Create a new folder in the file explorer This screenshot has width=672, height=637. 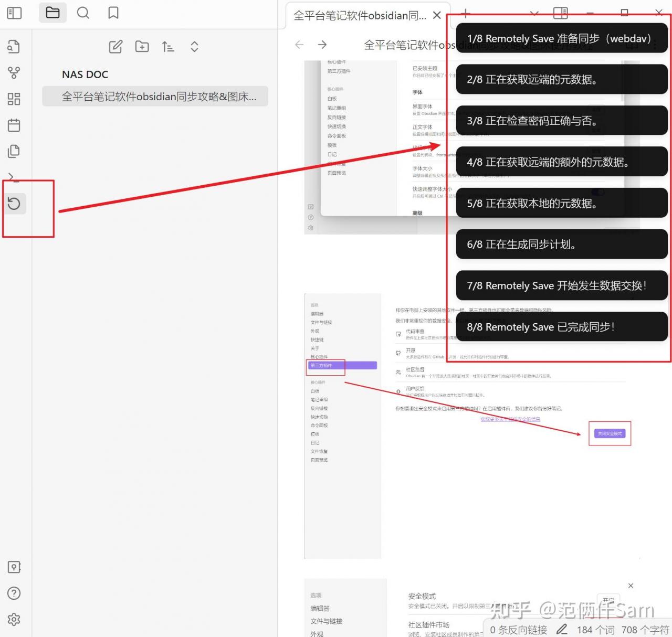tap(142, 47)
